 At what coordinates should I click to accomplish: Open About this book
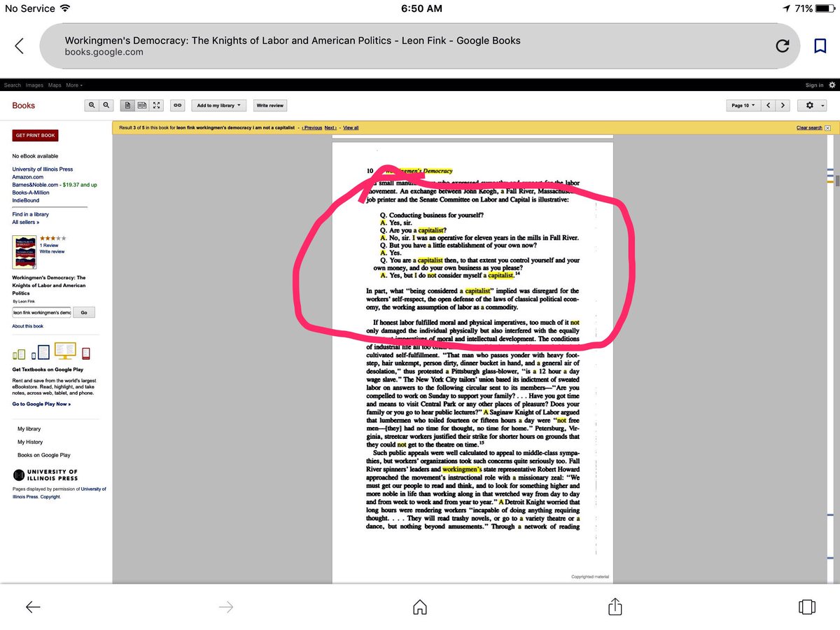[x=27, y=326]
